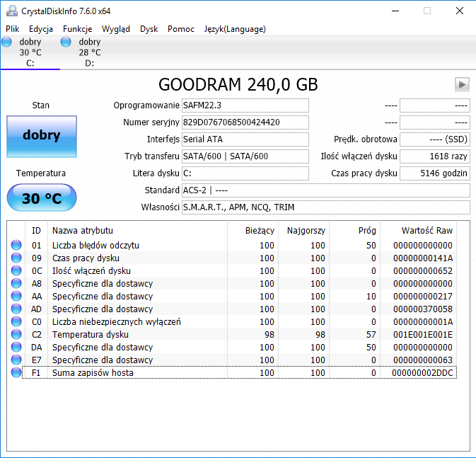This screenshot has height=458, width=476.
Task: Click the Własności field with S.M.A.R.T.
Action: point(326,207)
